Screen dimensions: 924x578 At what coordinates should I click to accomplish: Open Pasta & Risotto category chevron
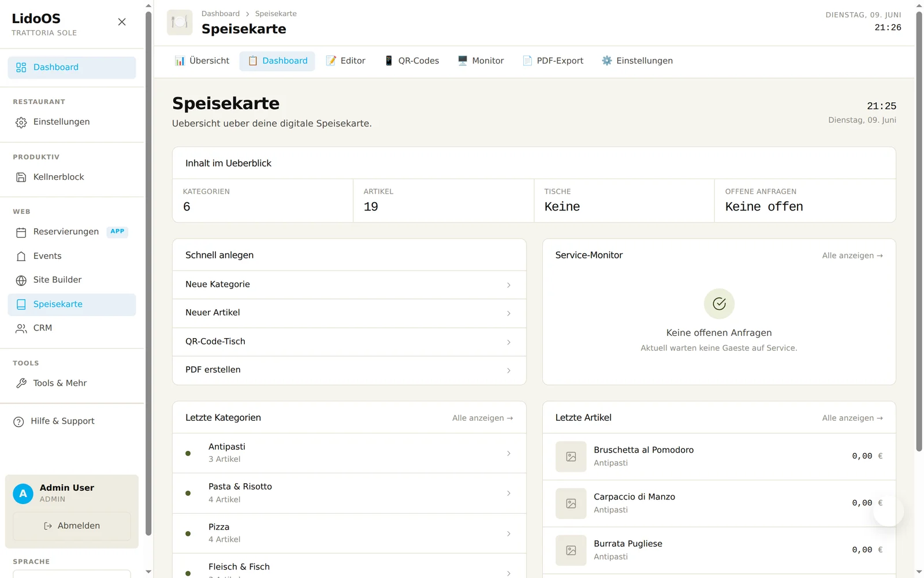tap(509, 494)
